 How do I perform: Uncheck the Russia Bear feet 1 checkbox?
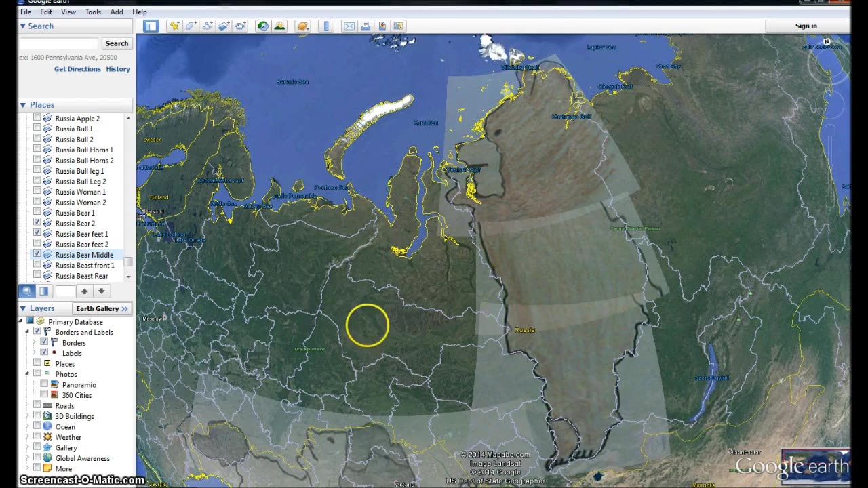37,233
